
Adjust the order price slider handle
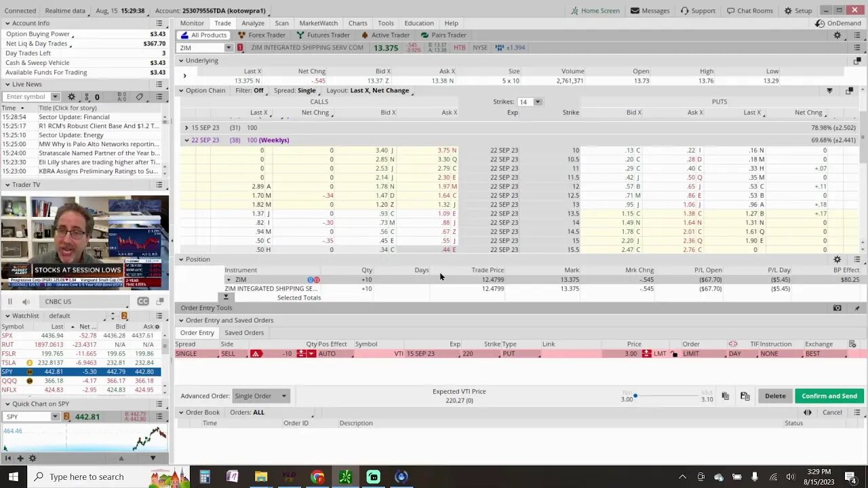(x=635, y=395)
